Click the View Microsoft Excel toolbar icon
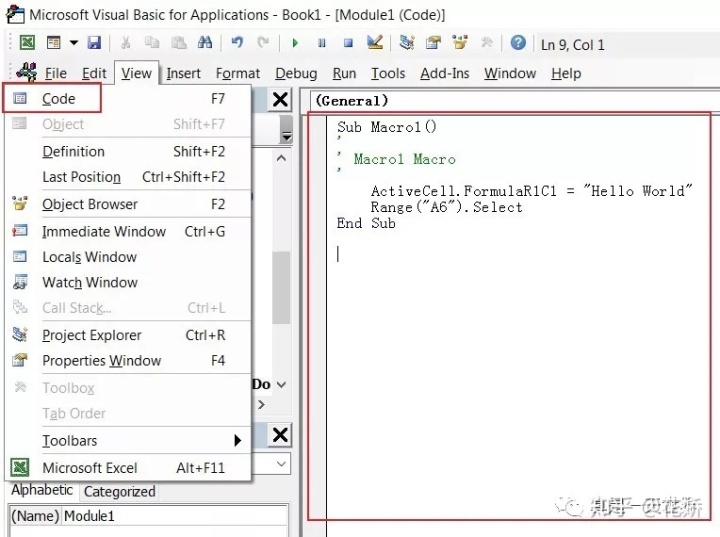The width and height of the screenshot is (720, 537). click(27, 43)
